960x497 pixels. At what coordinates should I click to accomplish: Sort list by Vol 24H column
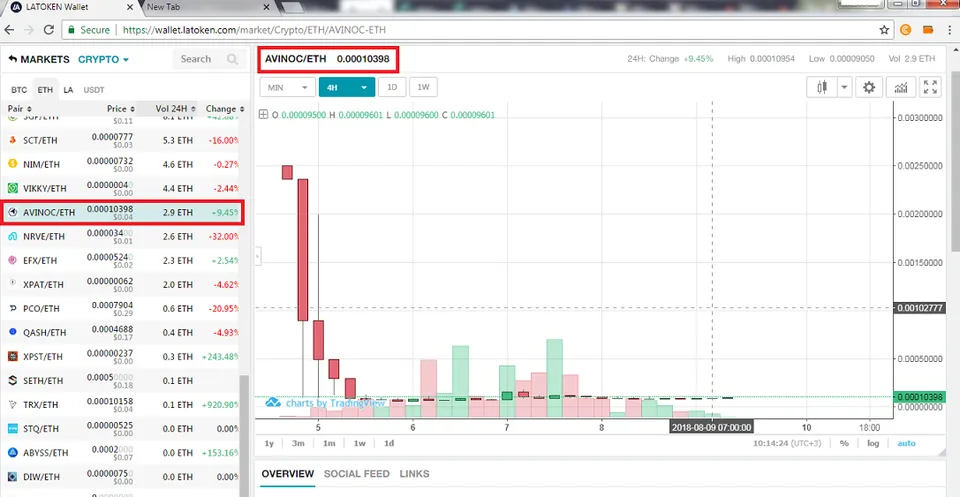point(176,108)
